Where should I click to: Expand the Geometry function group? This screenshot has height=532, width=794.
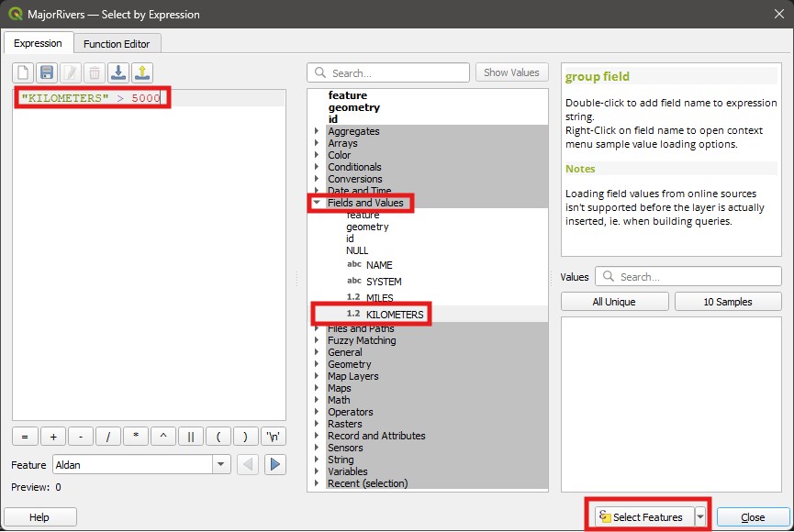click(317, 364)
